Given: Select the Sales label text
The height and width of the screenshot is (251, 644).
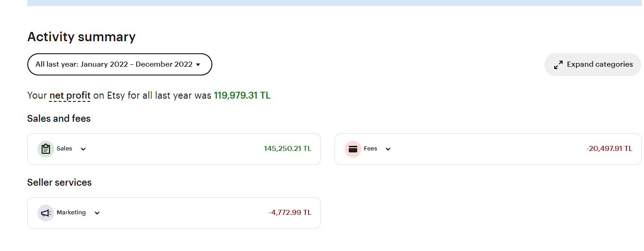Looking at the screenshot, I should tap(64, 149).
